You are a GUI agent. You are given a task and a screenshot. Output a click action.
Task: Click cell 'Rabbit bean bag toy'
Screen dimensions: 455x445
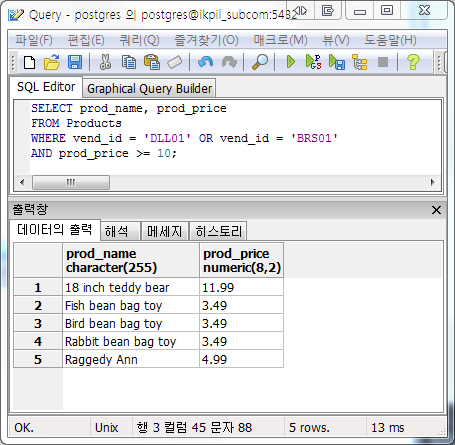click(131, 341)
